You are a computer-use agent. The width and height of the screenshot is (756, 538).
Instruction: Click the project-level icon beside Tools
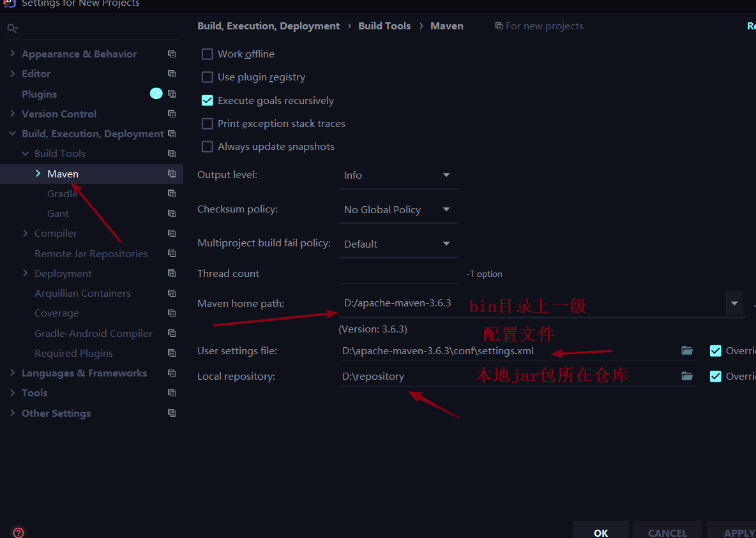(x=172, y=393)
